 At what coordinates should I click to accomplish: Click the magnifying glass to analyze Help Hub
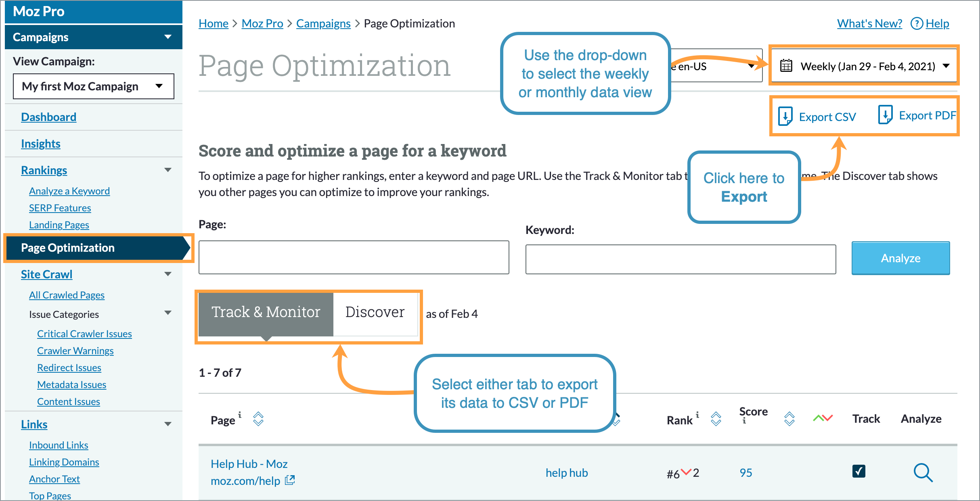pyautogui.click(x=923, y=473)
